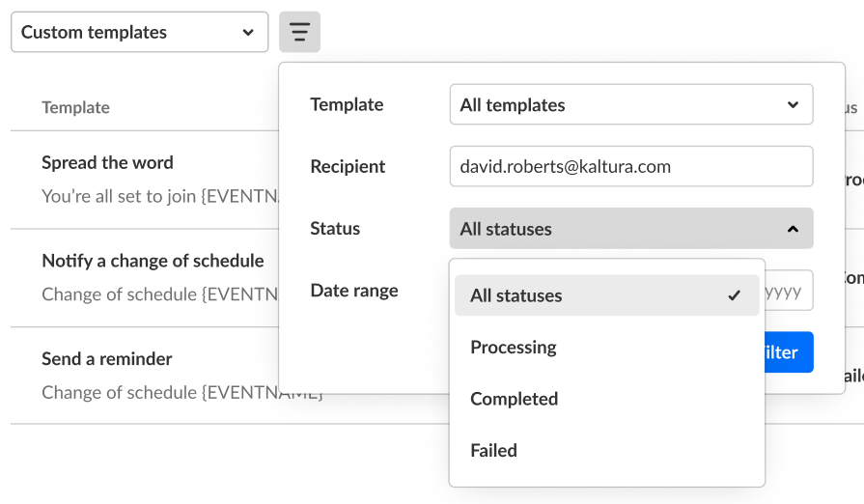Image resolution: width=864 pixels, height=504 pixels.
Task: Click the date range input field
Action: click(x=789, y=291)
